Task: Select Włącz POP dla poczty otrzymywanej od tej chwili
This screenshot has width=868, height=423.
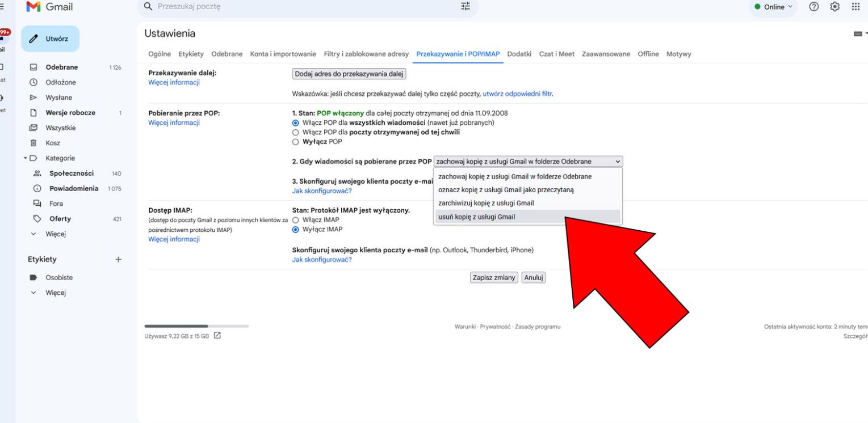Action: coord(295,132)
